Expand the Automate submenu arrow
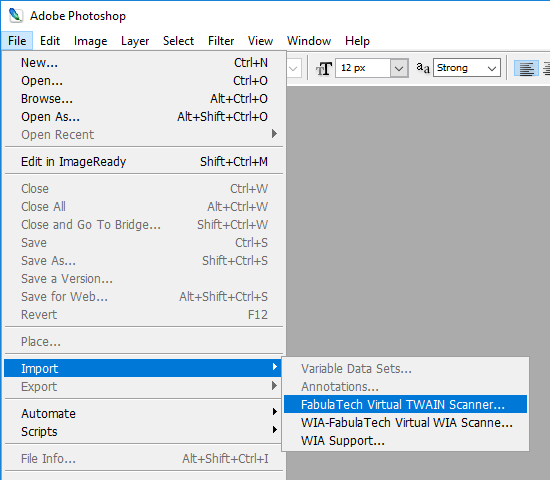550x480 pixels. pyautogui.click(x=274, y=412)
